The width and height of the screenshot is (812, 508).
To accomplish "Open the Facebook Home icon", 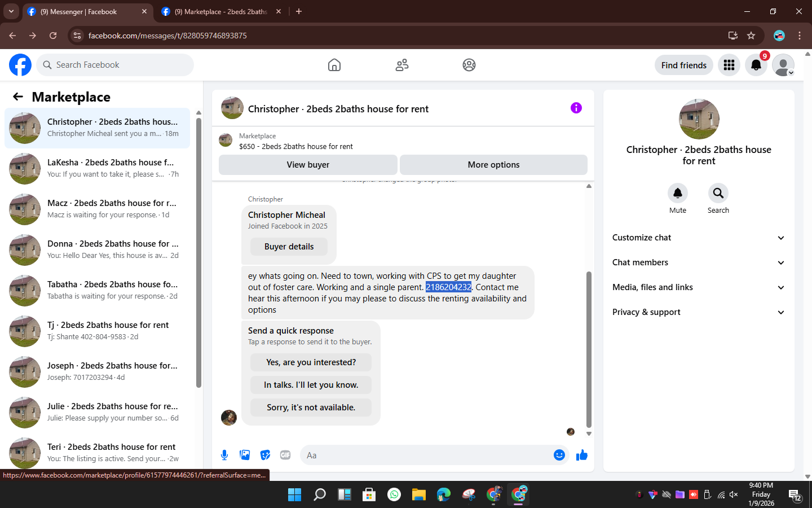I will click(x=334, y=65).
